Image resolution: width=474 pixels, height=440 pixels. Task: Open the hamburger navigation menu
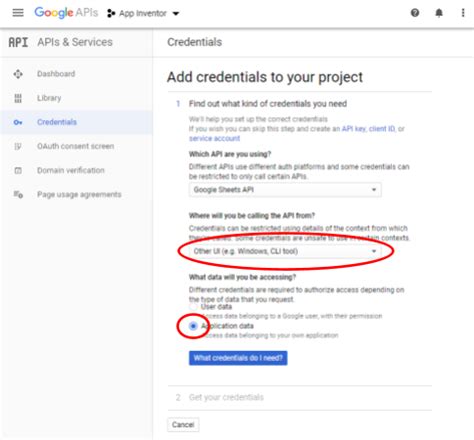click(x=18, y=13)
